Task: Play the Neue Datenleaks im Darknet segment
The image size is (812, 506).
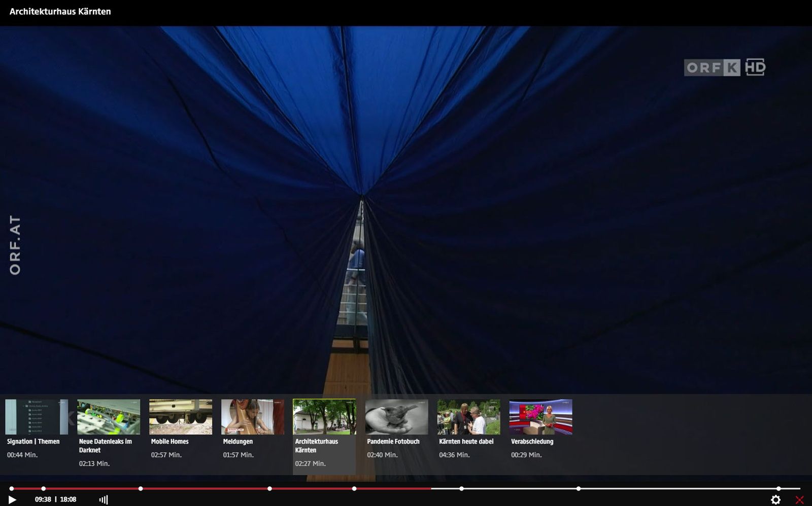Action: click(x=109, y=417)
